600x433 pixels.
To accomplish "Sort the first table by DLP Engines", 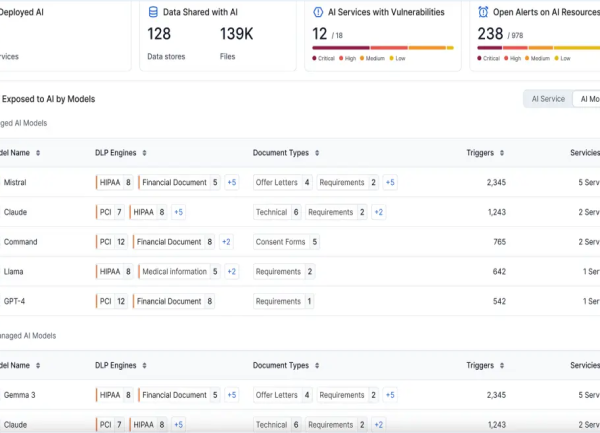I will tap(144, 153).
